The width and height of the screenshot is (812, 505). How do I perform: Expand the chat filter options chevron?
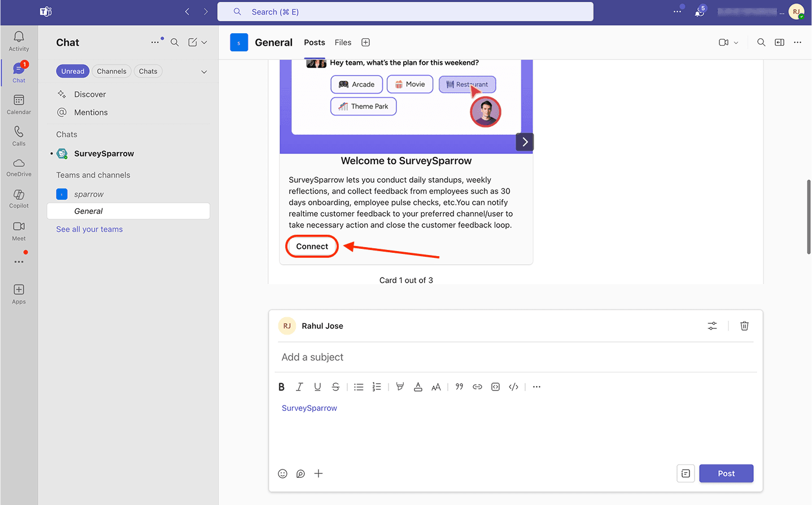[204, 72]
